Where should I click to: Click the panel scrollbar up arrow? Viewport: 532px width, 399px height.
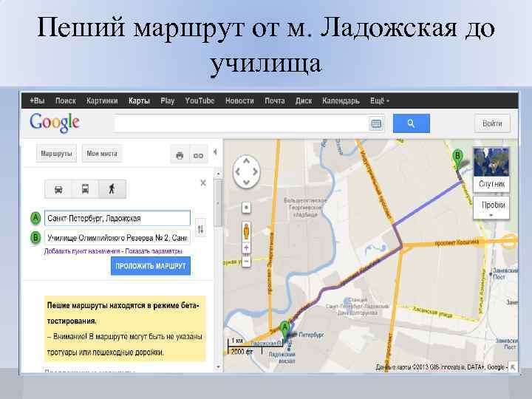(219, 174)
